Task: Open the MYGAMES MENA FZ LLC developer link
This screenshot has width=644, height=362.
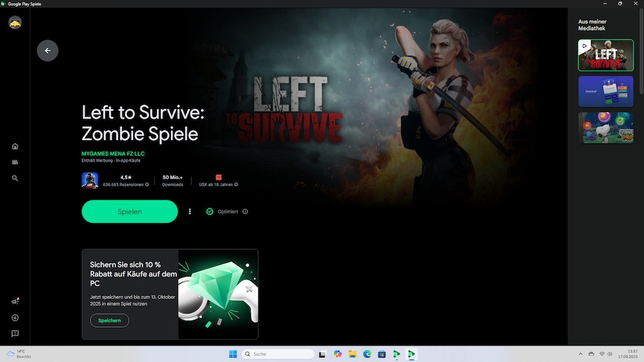Action: (113, 154)
